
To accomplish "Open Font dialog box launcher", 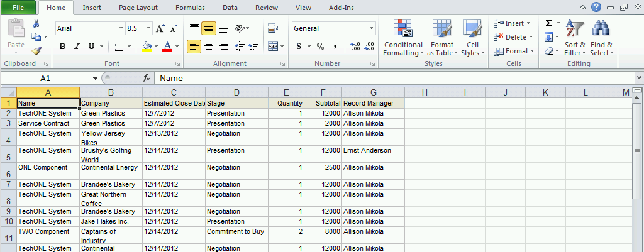I will 178,64.
